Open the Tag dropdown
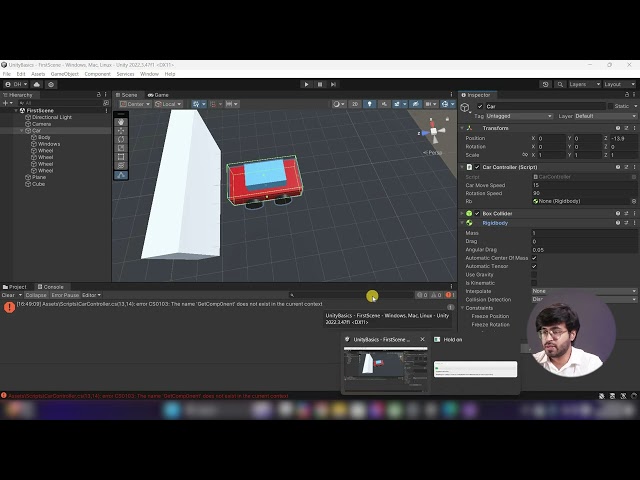 pos(519,116)
